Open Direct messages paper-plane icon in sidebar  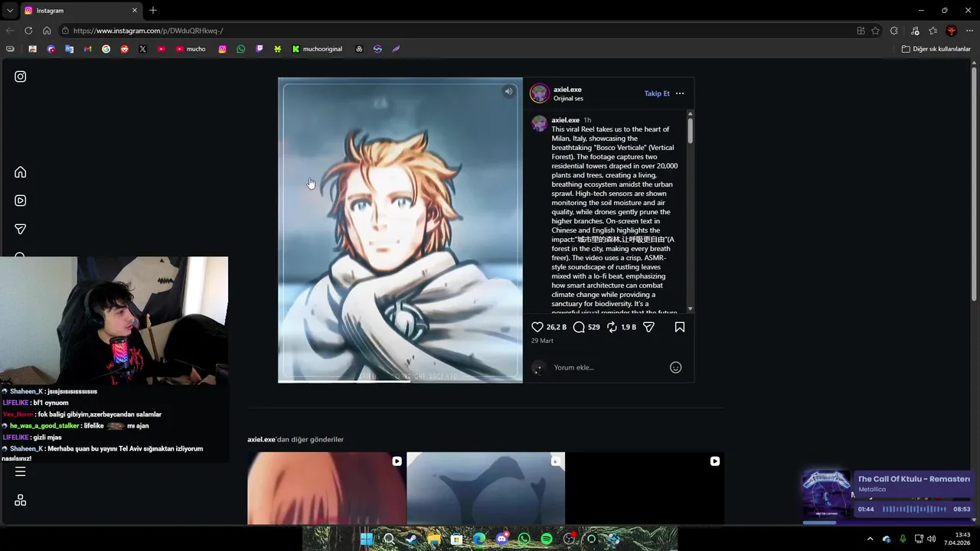point(21,229)
